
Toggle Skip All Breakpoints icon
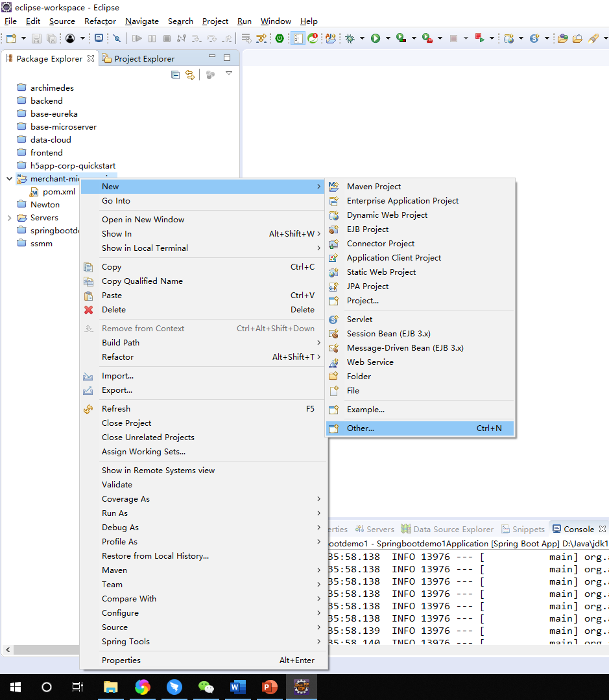pyautogui.click(x=117, y=38)
